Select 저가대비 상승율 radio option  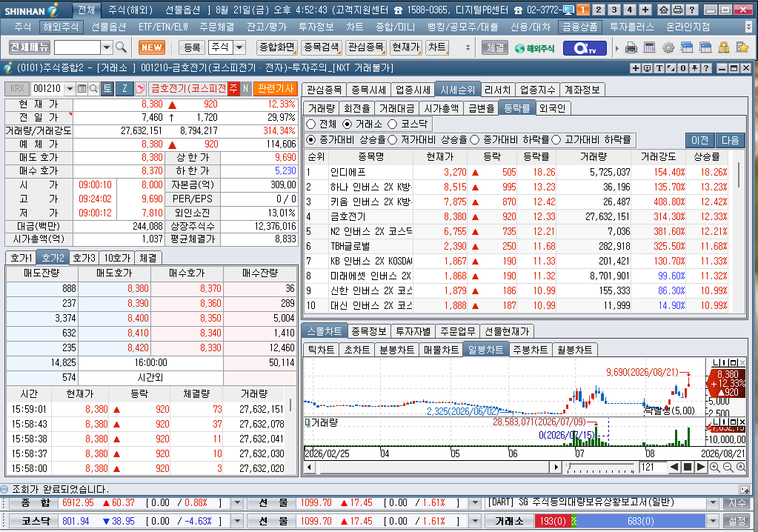(393, 139)
